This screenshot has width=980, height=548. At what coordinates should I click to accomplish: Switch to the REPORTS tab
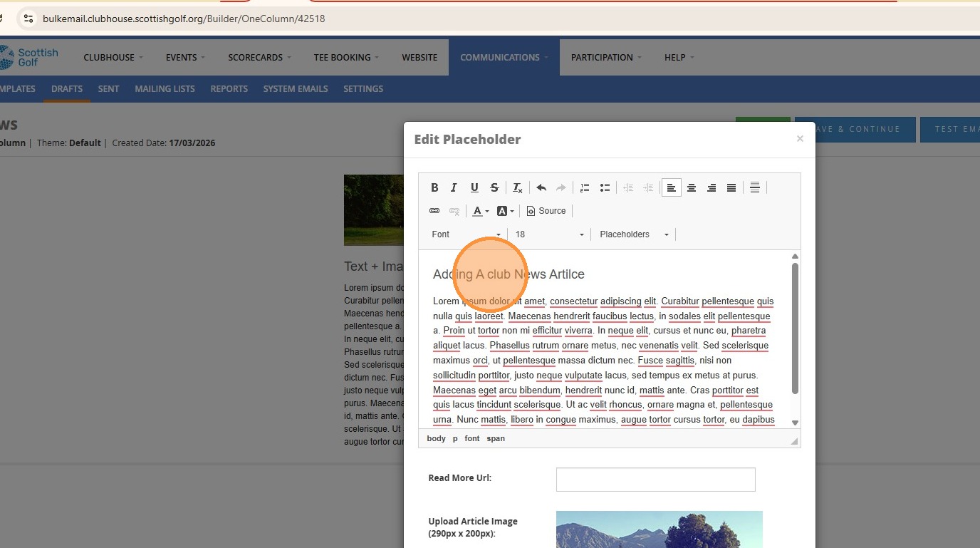click(229, 89)
